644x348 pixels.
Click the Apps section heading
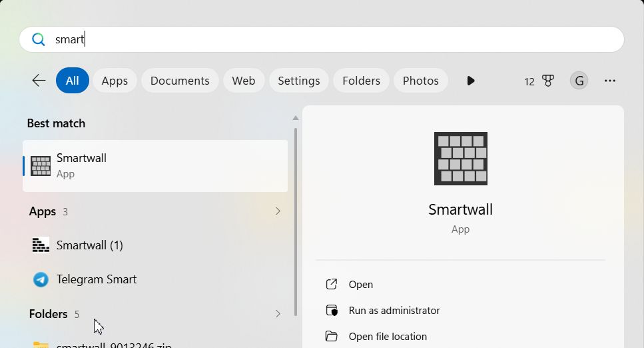tap(43, 211)
